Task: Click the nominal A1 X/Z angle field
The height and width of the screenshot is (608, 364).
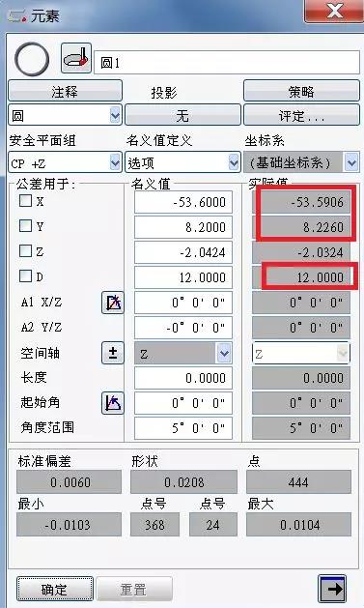Action: coord(183,303)
